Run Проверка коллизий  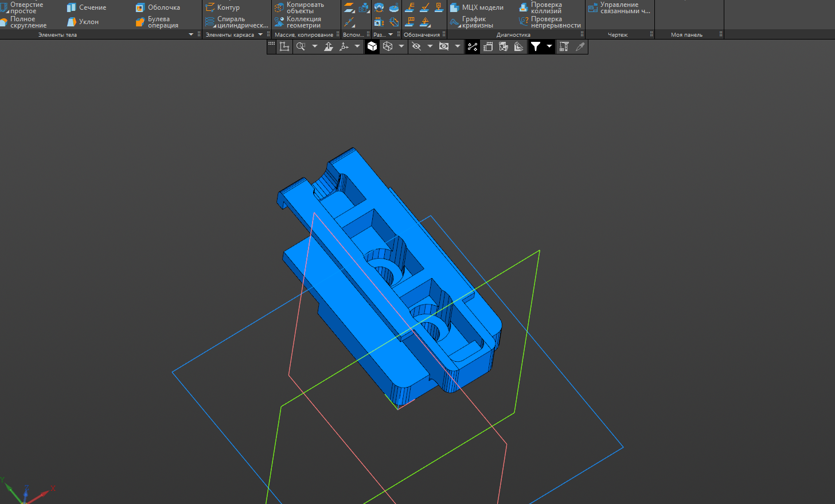tap(540, 7)
